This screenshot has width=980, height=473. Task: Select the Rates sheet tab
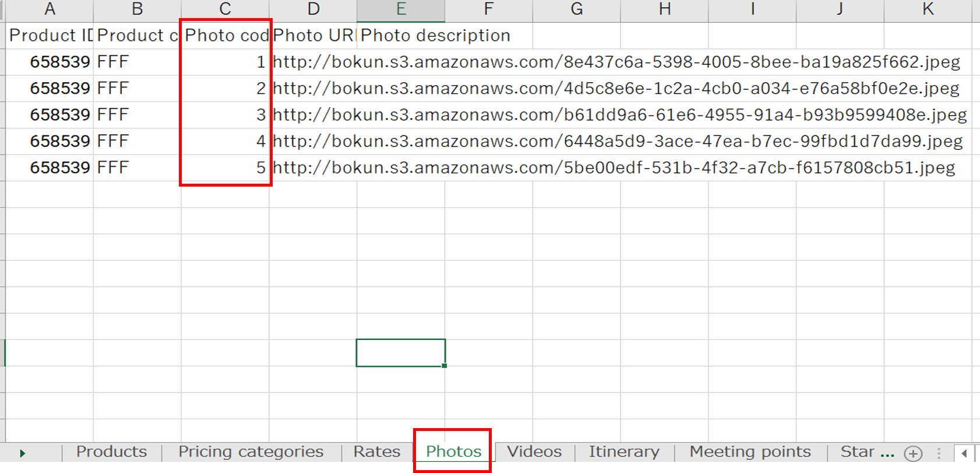tap(376, 452)
